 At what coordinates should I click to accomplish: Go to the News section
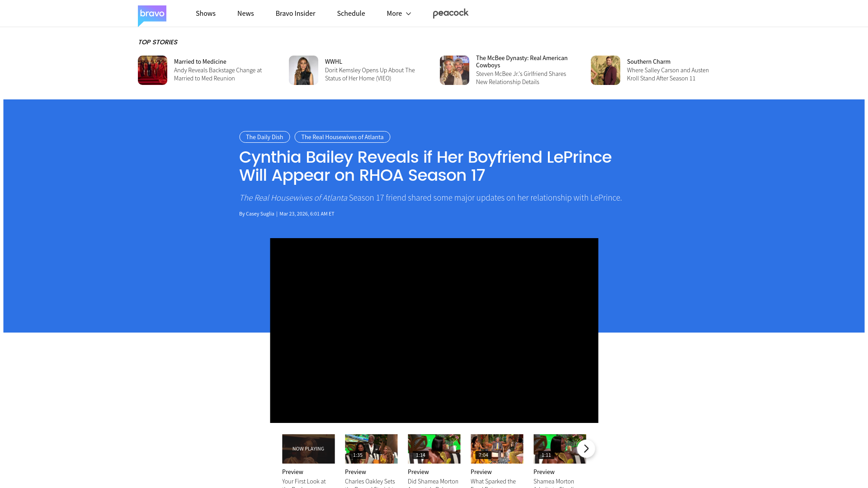245,14
